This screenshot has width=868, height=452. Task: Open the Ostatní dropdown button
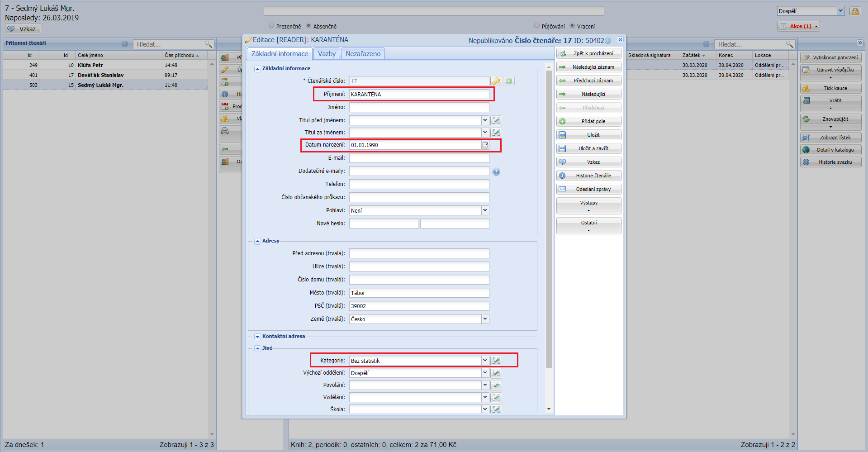click(589, 226)
